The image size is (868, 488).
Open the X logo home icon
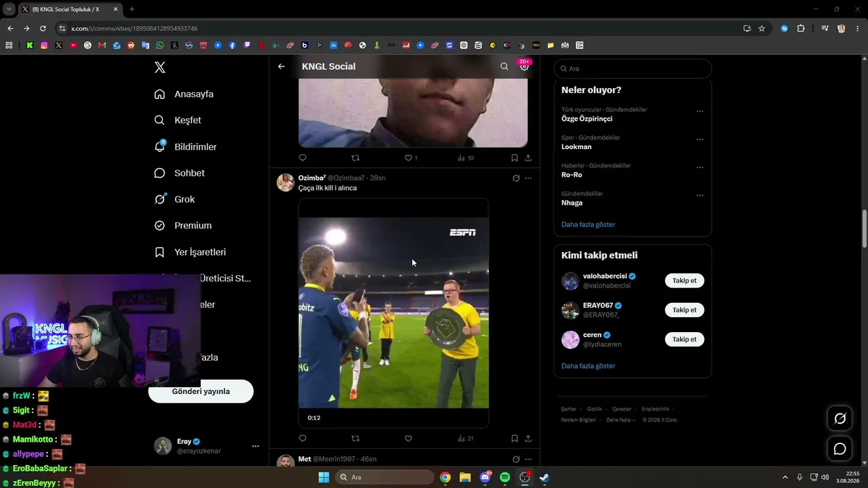(x=160, y=67)
